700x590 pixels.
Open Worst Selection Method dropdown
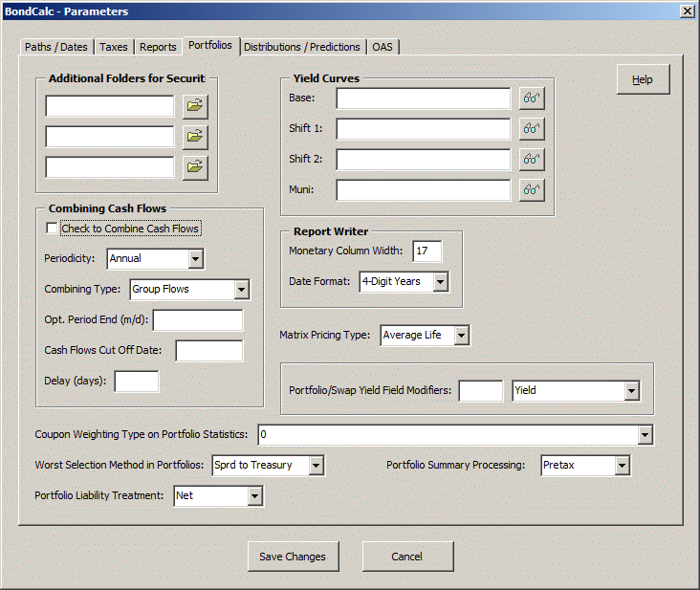[317, 466]
